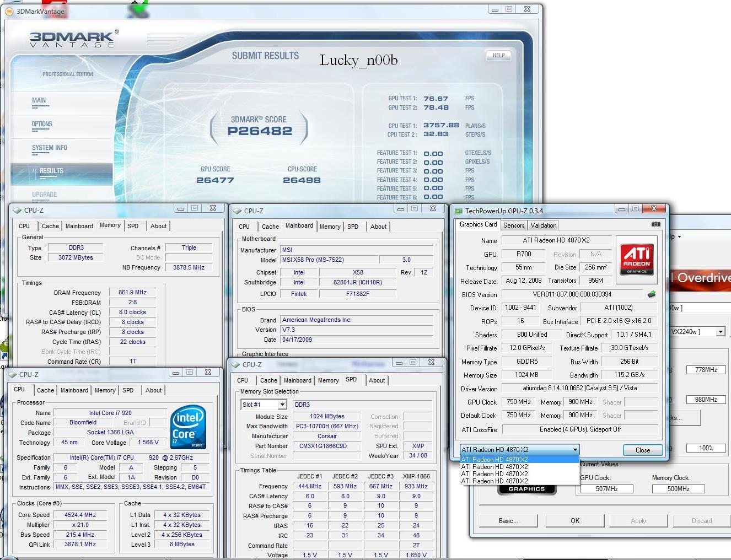Switch to the Sensors tab in GPU-Z
This screenshot has height=560, width=731.
click(514, 225)
